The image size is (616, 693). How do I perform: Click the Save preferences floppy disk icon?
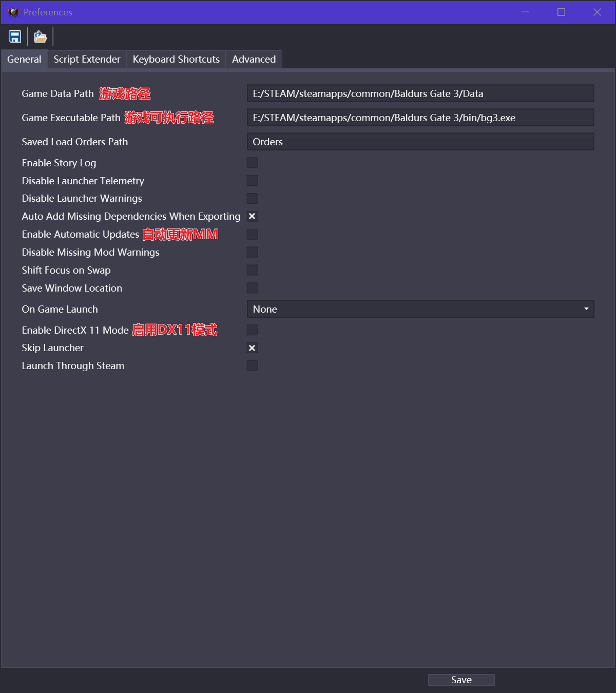tap(14, 36)
